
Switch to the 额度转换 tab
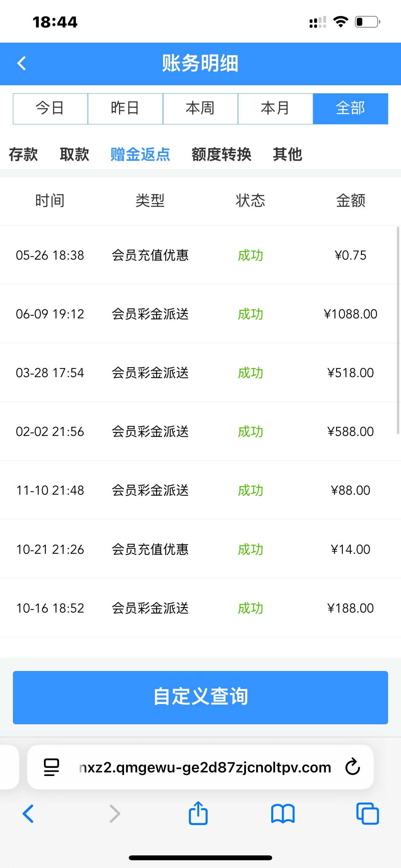pos(221,155)
